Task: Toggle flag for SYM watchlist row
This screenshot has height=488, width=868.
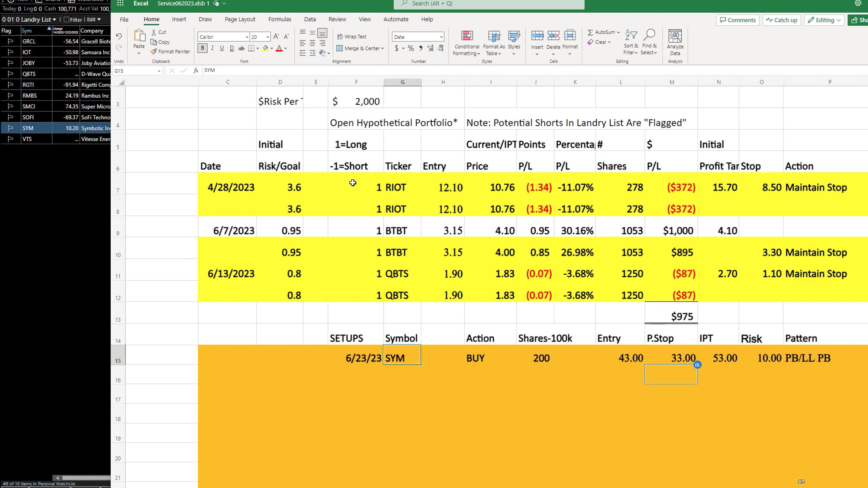Action: pos(10,128)
